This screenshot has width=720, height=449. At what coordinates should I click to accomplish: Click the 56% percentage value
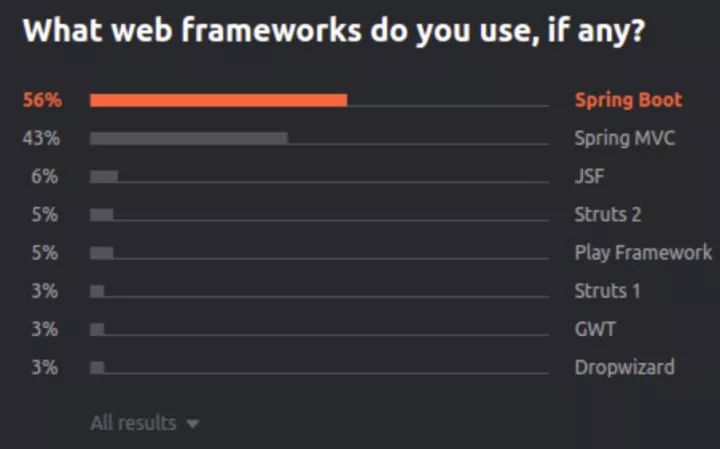pyautogui.click(x=40, y=100)
